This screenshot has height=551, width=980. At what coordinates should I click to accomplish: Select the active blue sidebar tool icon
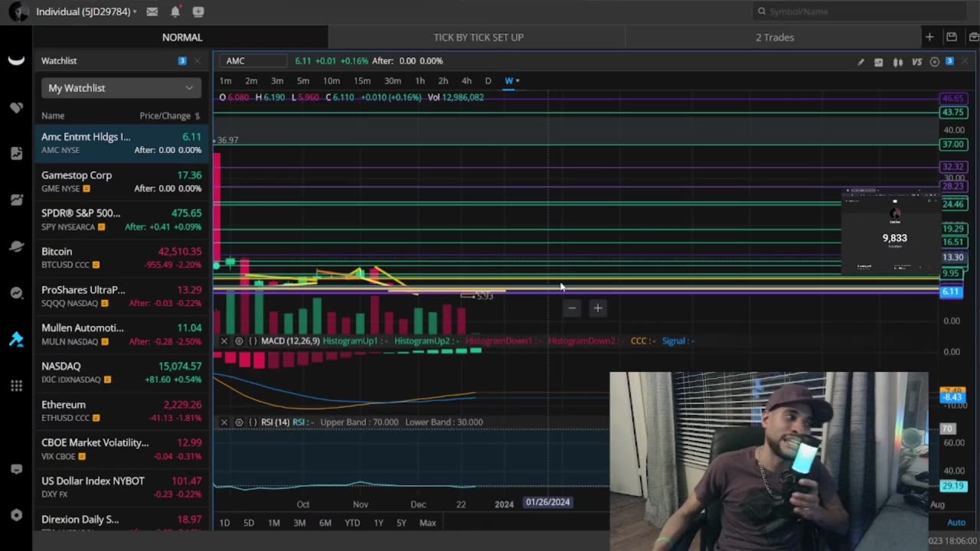[16, 340]
